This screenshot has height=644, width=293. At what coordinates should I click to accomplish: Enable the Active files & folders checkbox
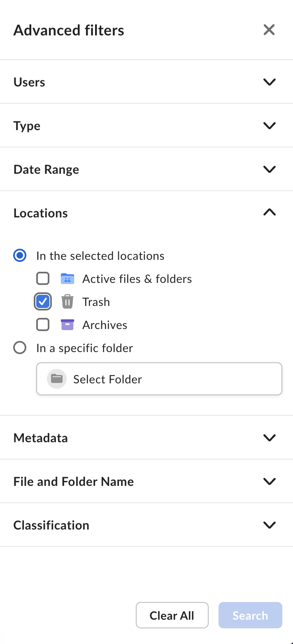click(43, 279)
